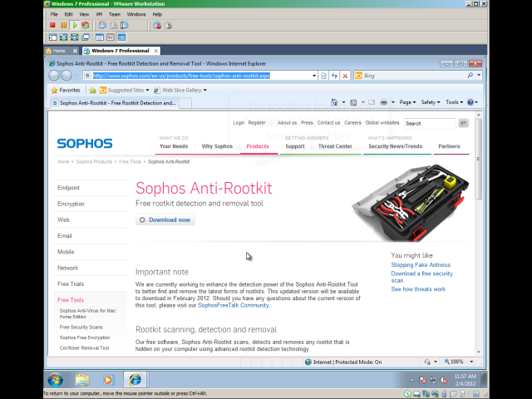The image size is (532, 399).
Task: Open Windows Explorer from the taskbar
Action: (x=82, y=380)
